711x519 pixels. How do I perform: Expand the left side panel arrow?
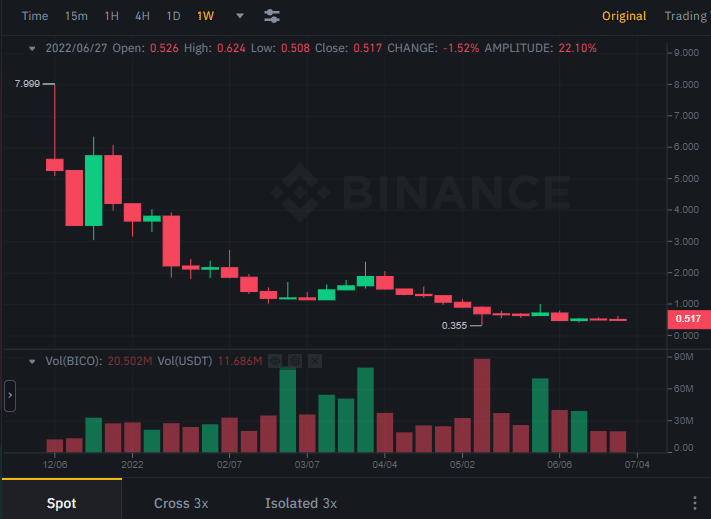coord(10,396)
